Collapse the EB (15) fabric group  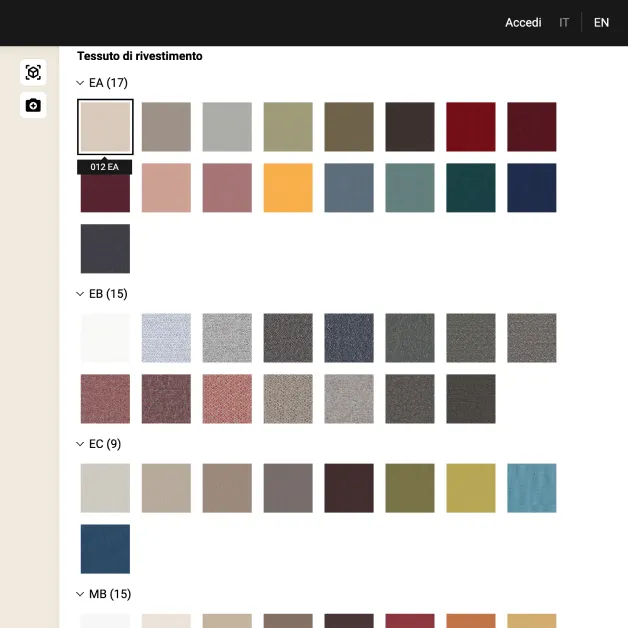[80, 294]
